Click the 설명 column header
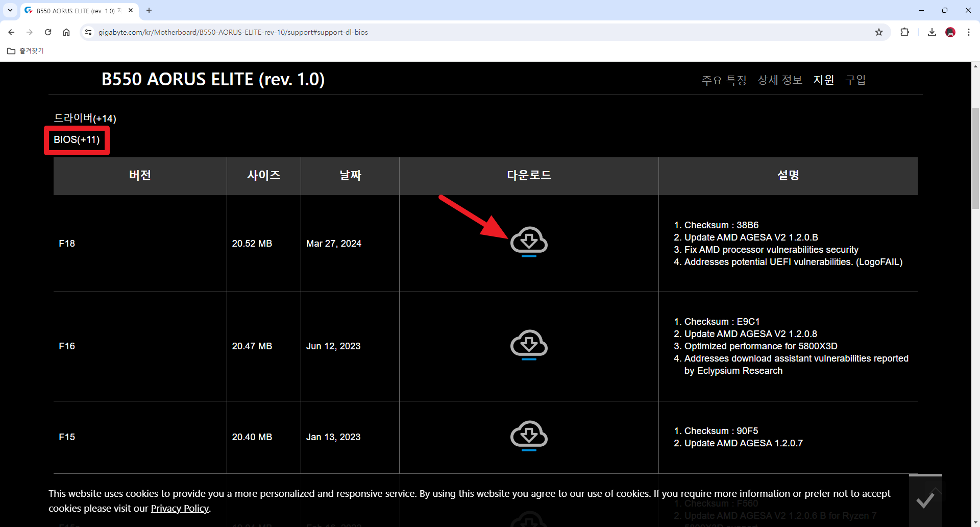This screenshot has width=980, height=527. coord(788,175)
